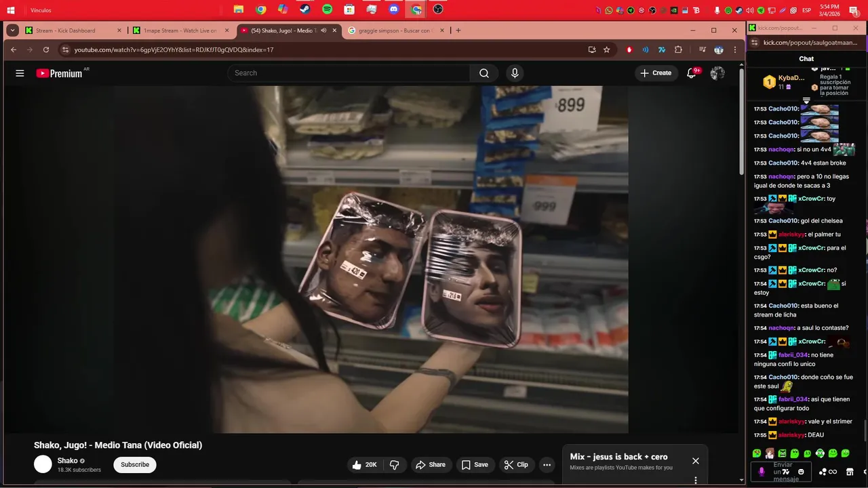Reload the YouTube page

pos(46,49)
